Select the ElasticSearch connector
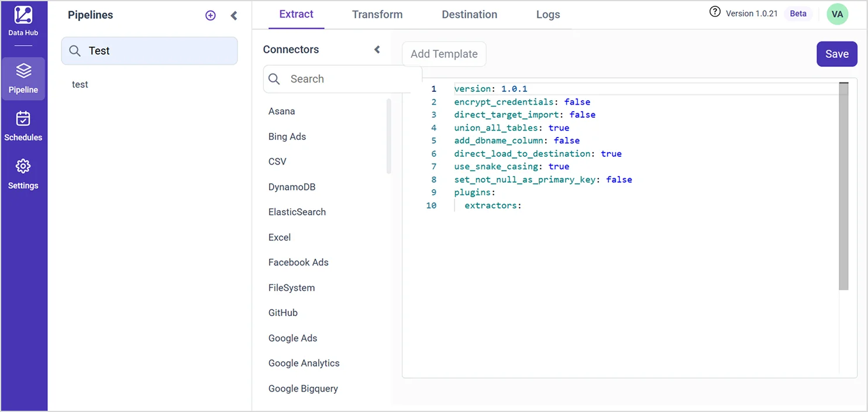The height and width of the screenshot is (412, 868). pyautogui.click(x=297, y=212)
